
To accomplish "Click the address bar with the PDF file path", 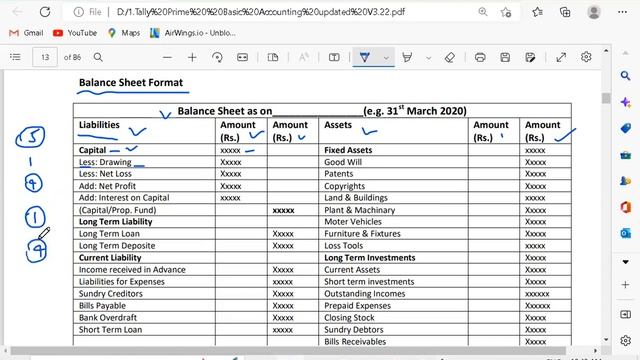I will click(260, 12).
